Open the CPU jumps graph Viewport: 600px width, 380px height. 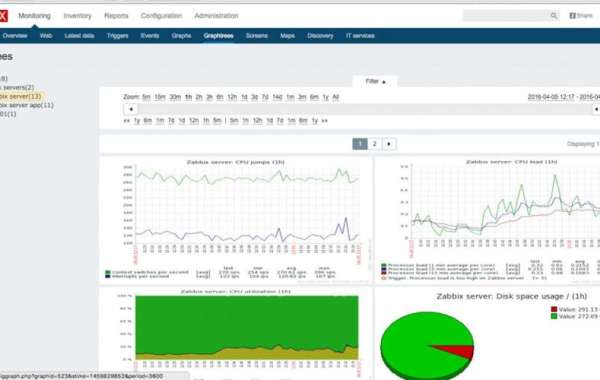pos(236,220)
